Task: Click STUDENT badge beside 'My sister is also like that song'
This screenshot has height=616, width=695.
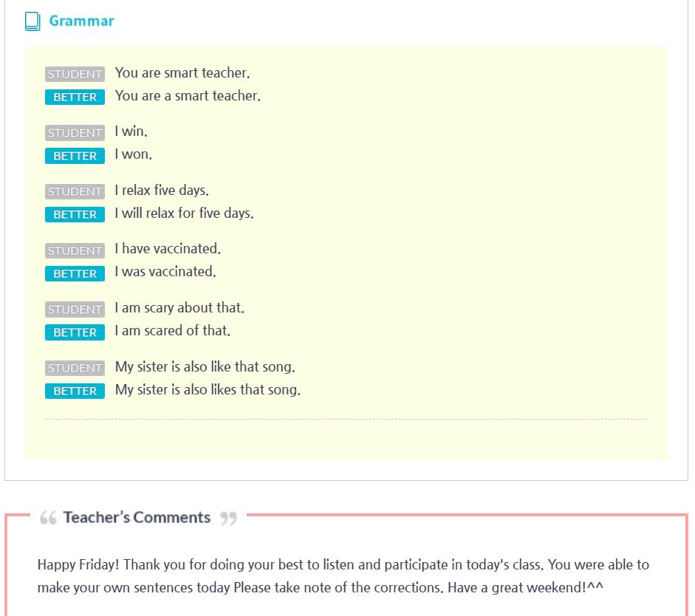Action: click(75, 368)
